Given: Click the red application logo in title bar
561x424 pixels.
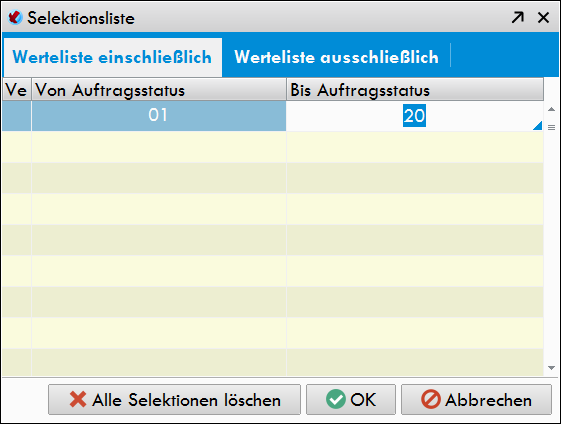Looking at the screenshot, I should tap(15, 18).
